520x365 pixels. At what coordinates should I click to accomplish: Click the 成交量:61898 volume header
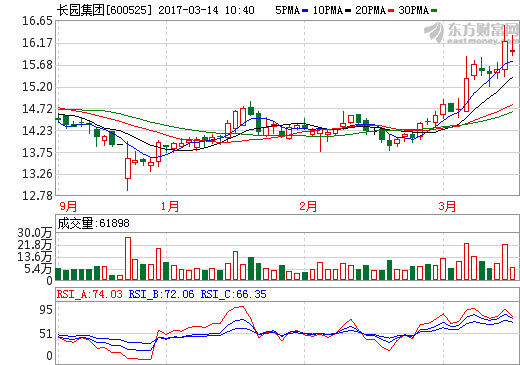tap(93, 223)
